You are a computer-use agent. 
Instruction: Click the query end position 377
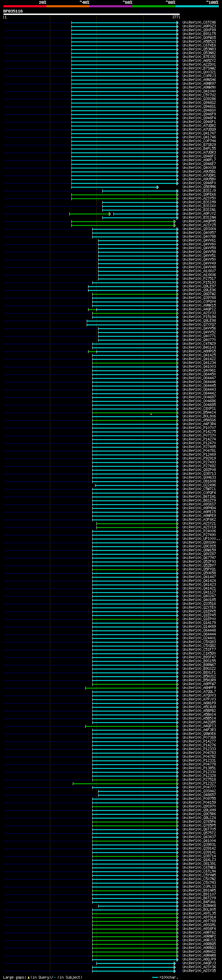[175, 17]
